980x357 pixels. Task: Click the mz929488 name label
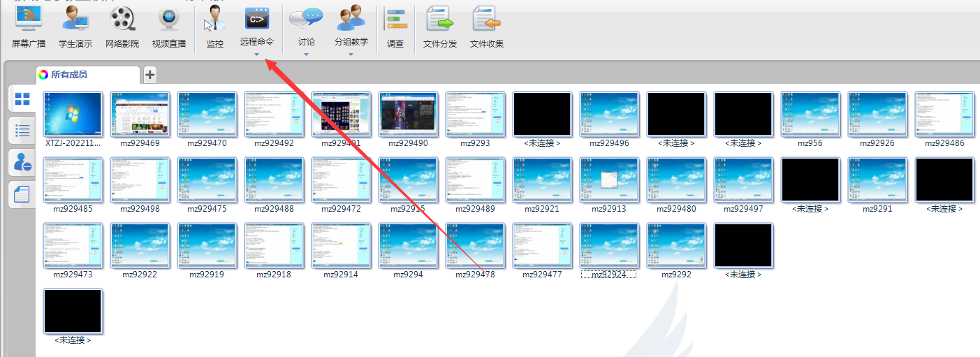275,209
